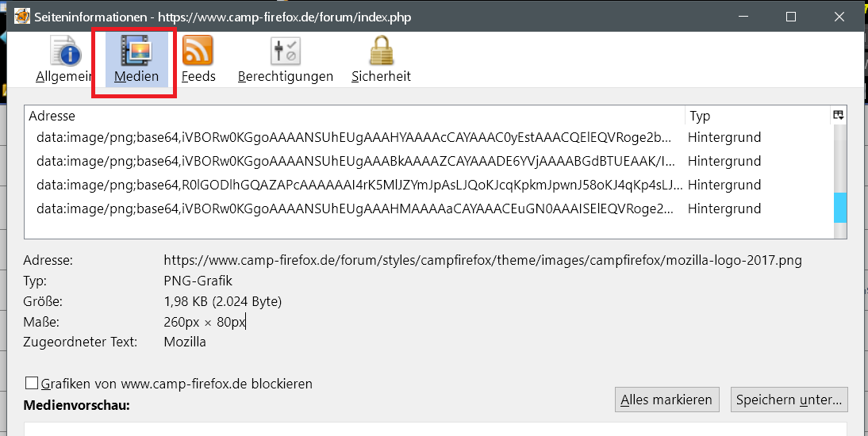868x436 pixels.
Task: Select the Medien film-strip icon
Action: [x=136, y=52]
